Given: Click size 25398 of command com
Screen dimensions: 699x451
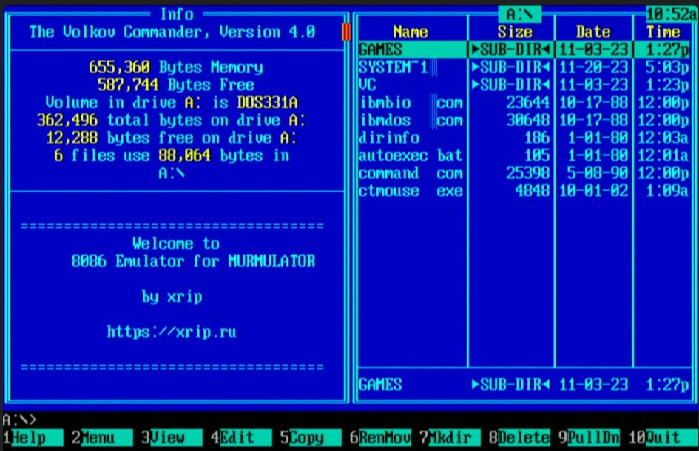Looking at the screenshot, I should tap(528, 173).
